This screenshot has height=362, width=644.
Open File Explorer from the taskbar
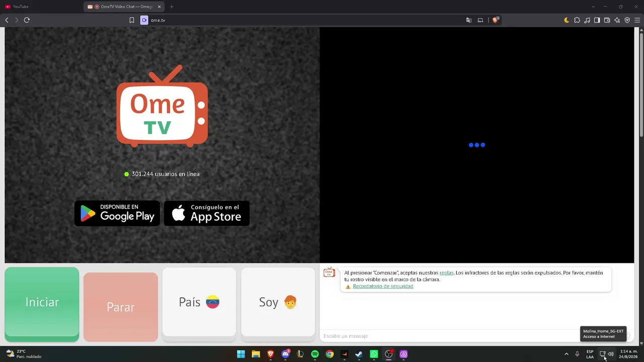click(x=256, y=354)
